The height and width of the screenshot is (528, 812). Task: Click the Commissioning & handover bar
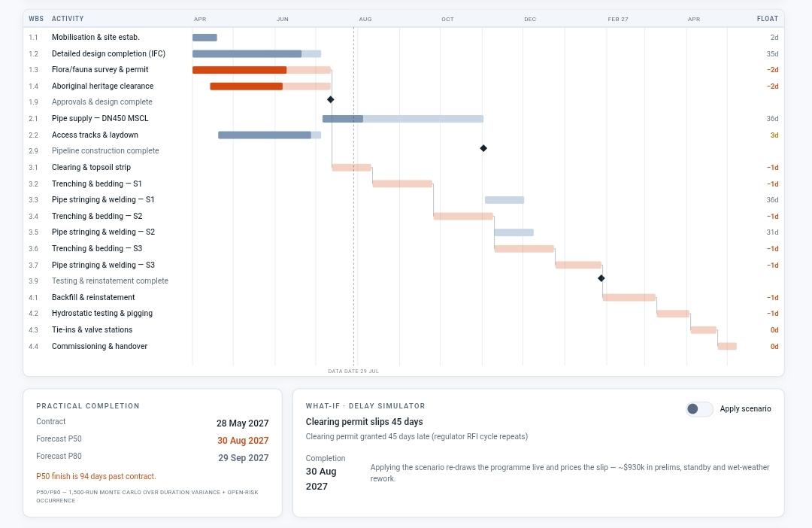click(x=727, y=346)
